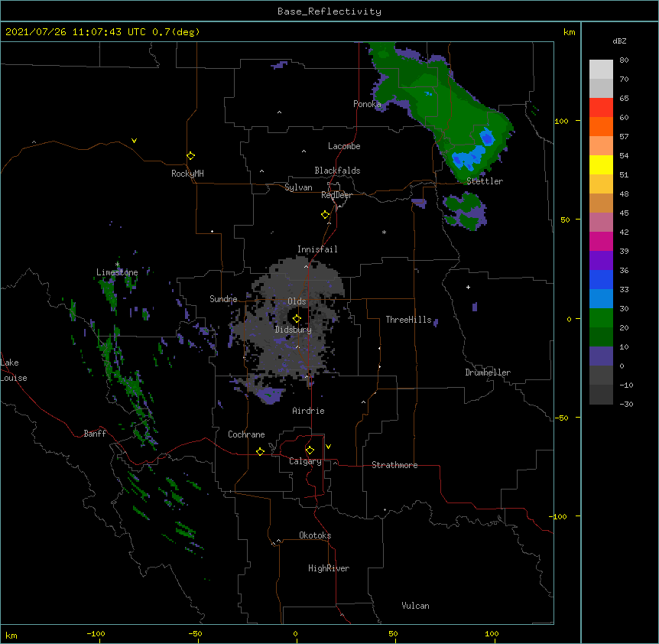Select the yellow v marker northwest of RockyMH
The height and width of the screenshot is (644, 659).
134,141
